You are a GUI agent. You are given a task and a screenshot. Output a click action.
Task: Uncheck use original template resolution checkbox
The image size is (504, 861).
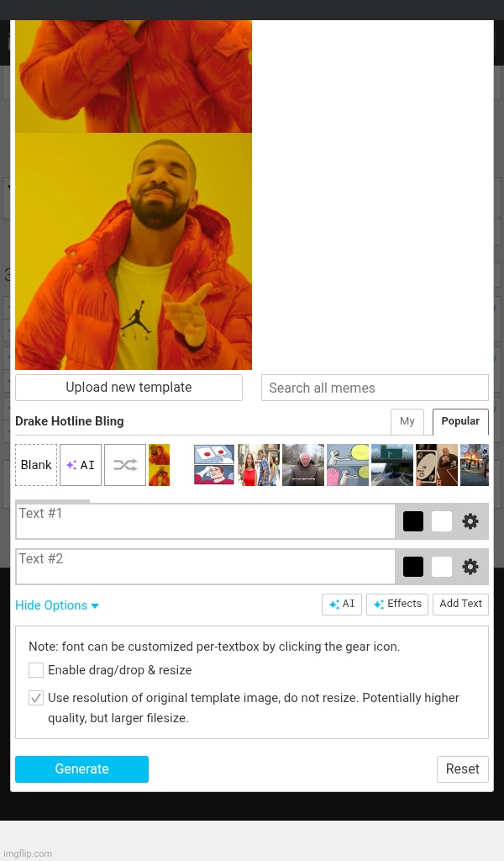[36, 698]
